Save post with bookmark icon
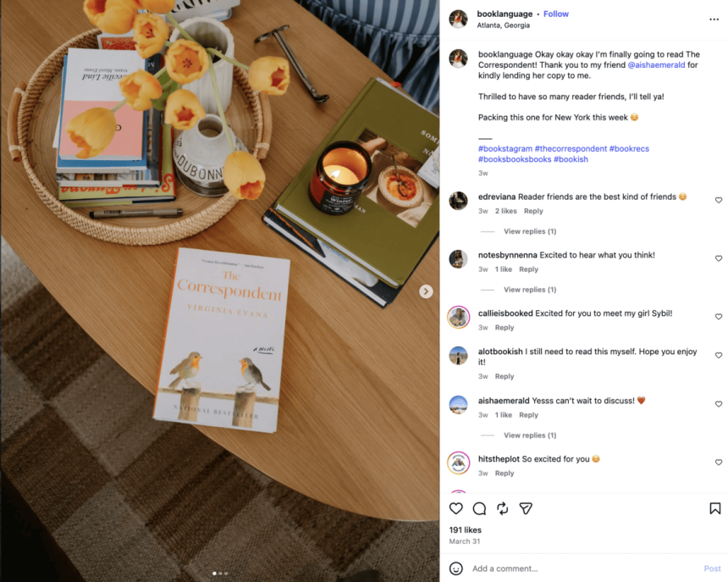The width and height of the screenshot is (728, 582). (715, 508)
